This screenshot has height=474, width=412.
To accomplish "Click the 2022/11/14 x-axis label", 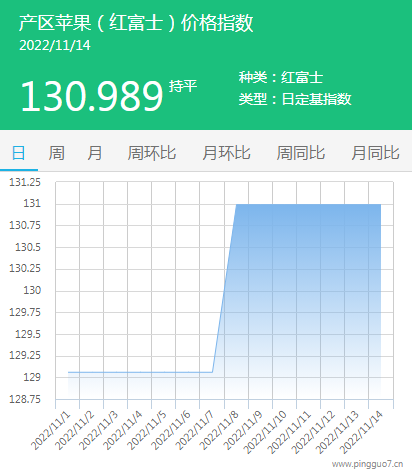I will tap(362, 432).
